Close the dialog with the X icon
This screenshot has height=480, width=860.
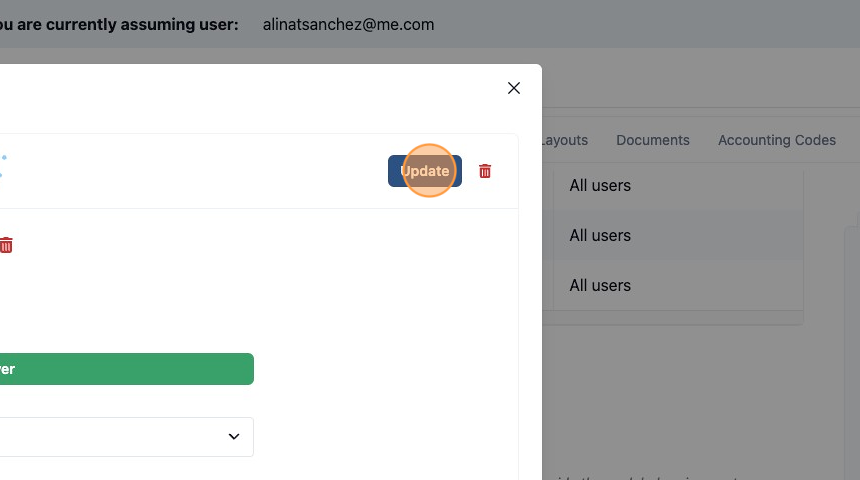(x=513, y=88)
